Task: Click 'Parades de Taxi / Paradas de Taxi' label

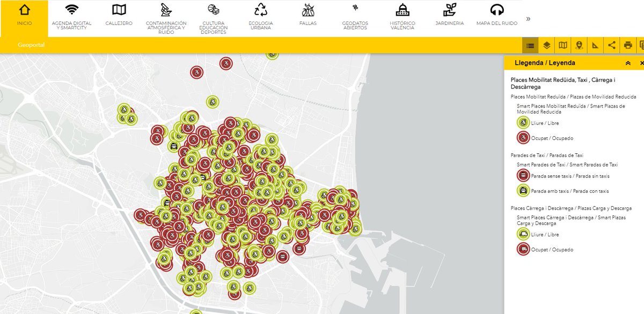Action: pos(547,155)
